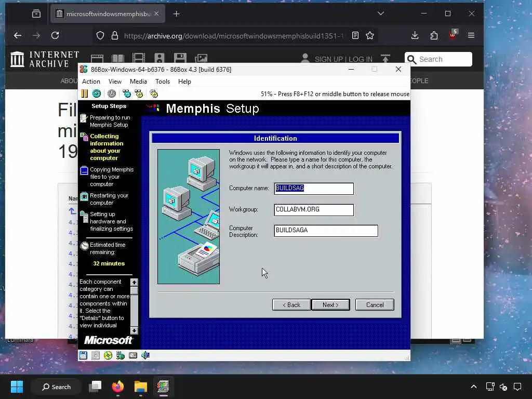Click the setup help text scroll up arrow
Viewport: 532px width, 399px height.
coord(135,282)
